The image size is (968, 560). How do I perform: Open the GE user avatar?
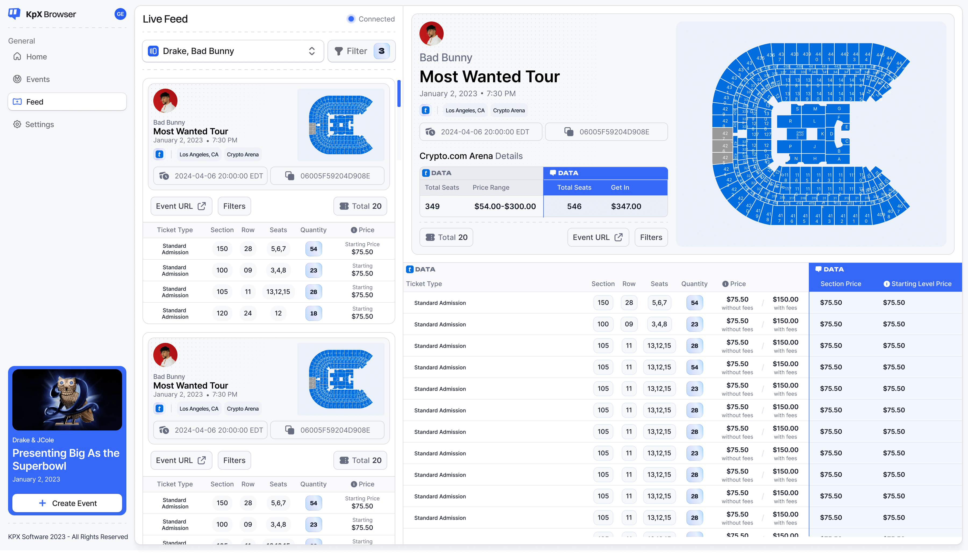120,14
